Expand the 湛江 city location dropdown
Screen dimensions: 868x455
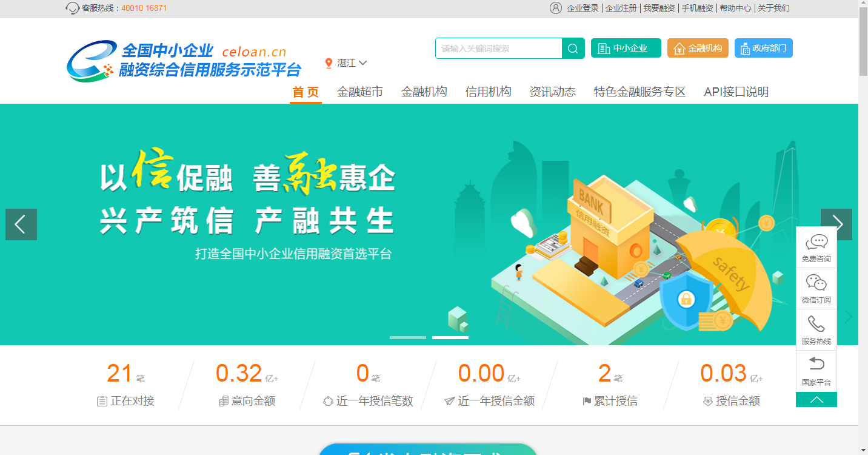click(346, 63)
